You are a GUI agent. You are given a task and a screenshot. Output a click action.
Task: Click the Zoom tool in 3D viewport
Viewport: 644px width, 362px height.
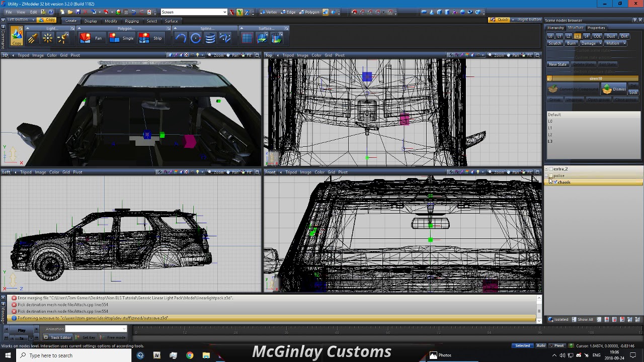217,55
